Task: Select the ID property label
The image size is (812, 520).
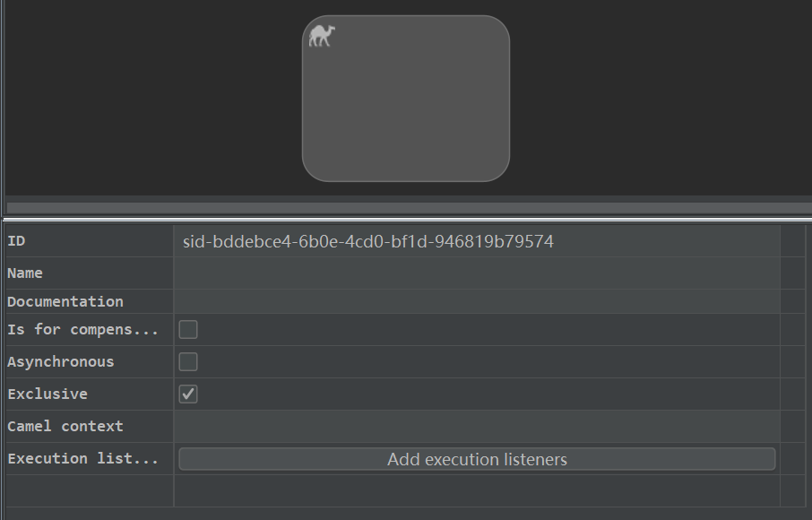Action: pos(16,241)
